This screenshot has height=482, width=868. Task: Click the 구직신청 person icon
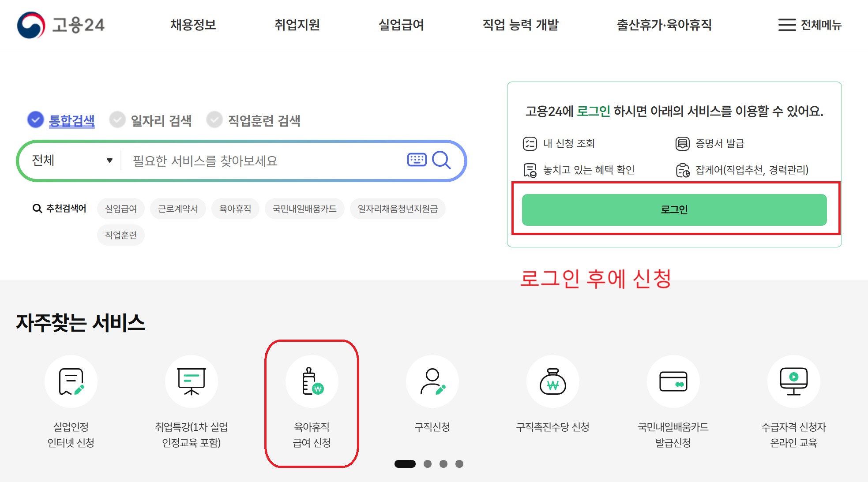click(432, 381)
